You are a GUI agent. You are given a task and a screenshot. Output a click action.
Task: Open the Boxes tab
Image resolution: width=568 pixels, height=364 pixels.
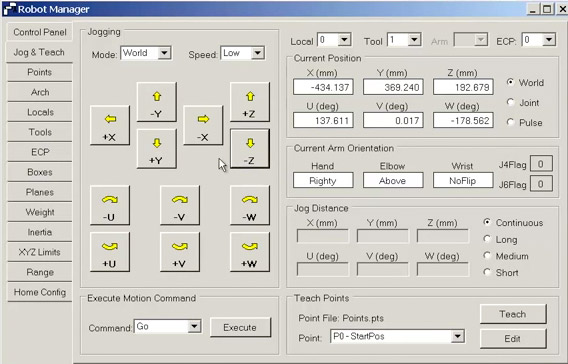[39, 172]
